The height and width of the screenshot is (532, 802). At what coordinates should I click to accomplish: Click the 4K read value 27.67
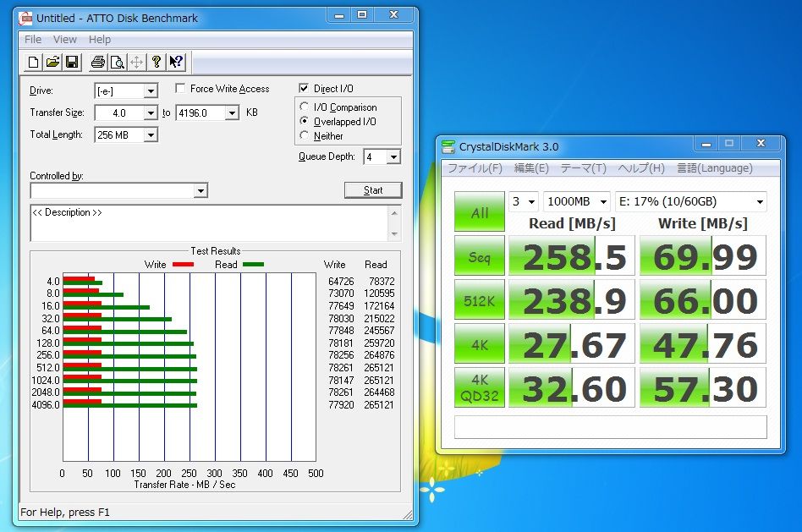[572, 343]
